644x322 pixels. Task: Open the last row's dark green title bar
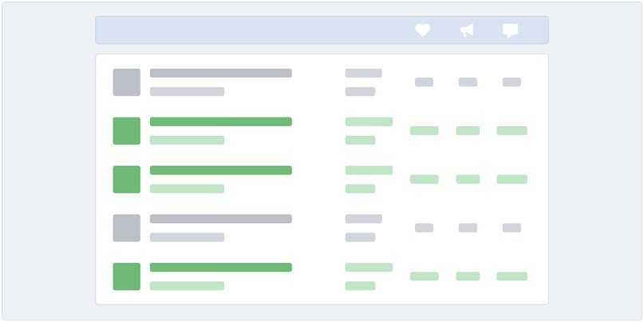click(x=221, y=268)
